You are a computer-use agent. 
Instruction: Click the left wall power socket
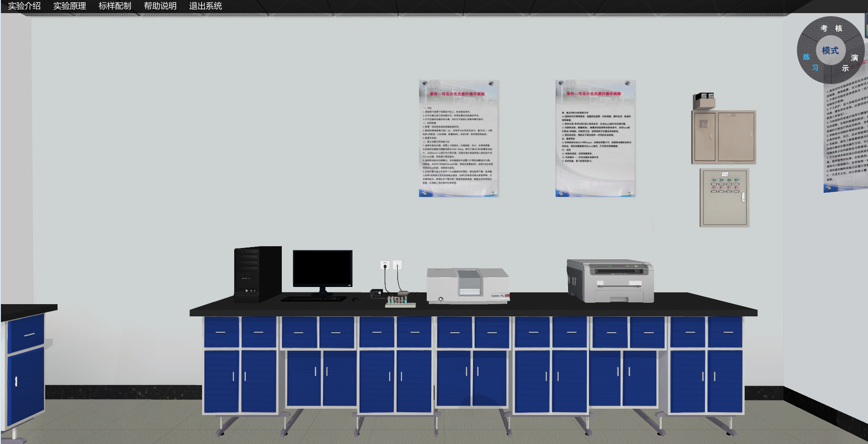point(385,265)
